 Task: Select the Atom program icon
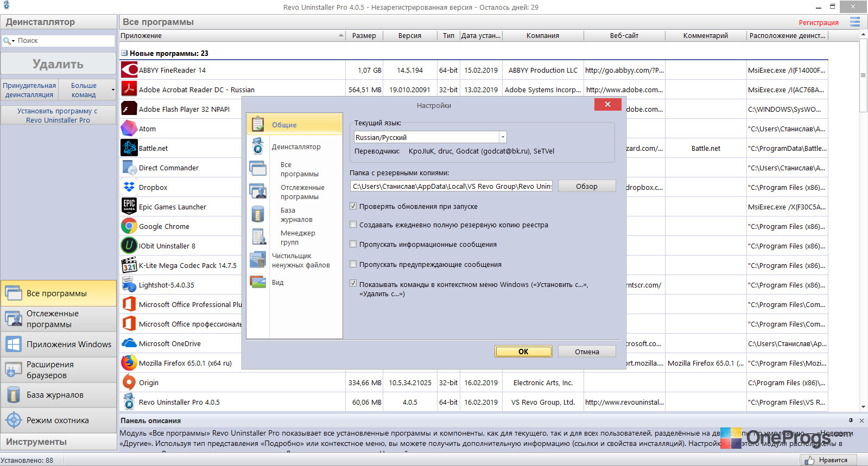click(x=129, y=129)
